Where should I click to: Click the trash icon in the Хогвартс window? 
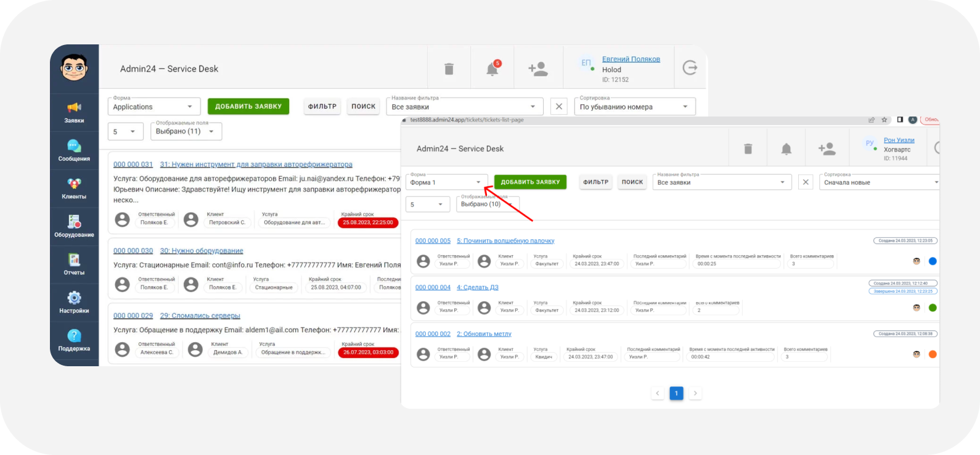click(748, 149)
